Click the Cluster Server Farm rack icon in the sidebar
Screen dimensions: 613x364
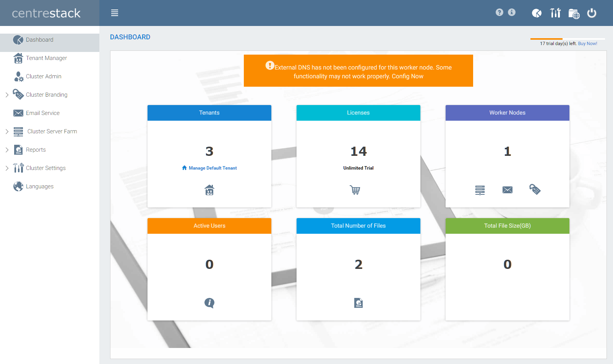[18, 132]
